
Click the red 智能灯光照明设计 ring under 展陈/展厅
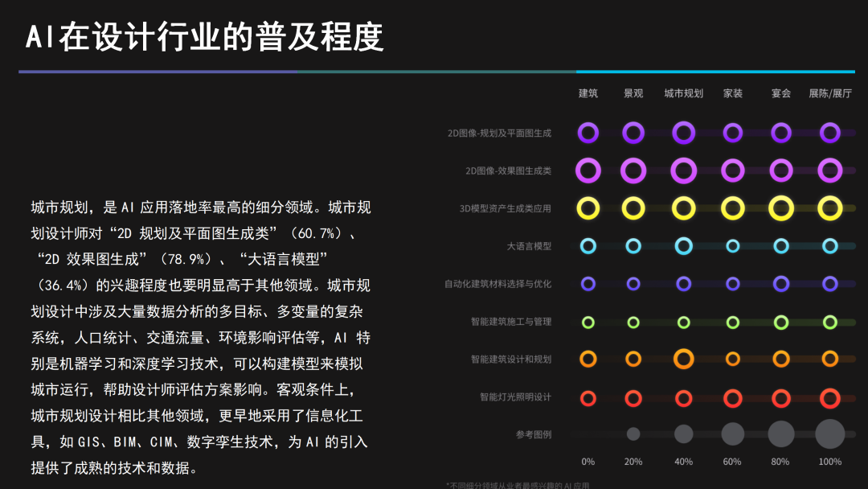click(829, 398)
